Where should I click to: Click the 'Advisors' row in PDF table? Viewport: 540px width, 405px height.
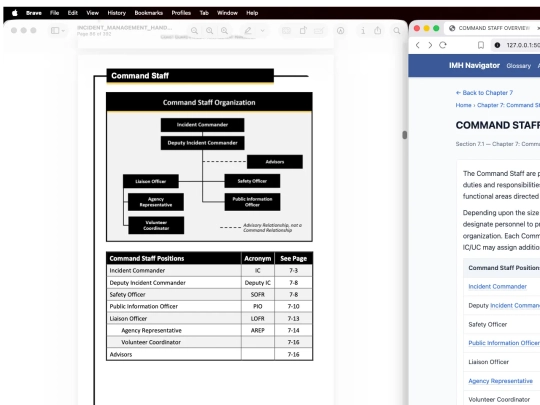click(x=209, y=354)
